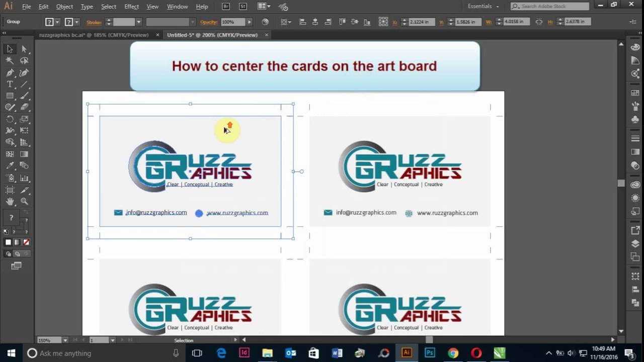This screenshot has height=362, width=644.
Task: Select the Hand tool
Action: click(x=10, y=201)
